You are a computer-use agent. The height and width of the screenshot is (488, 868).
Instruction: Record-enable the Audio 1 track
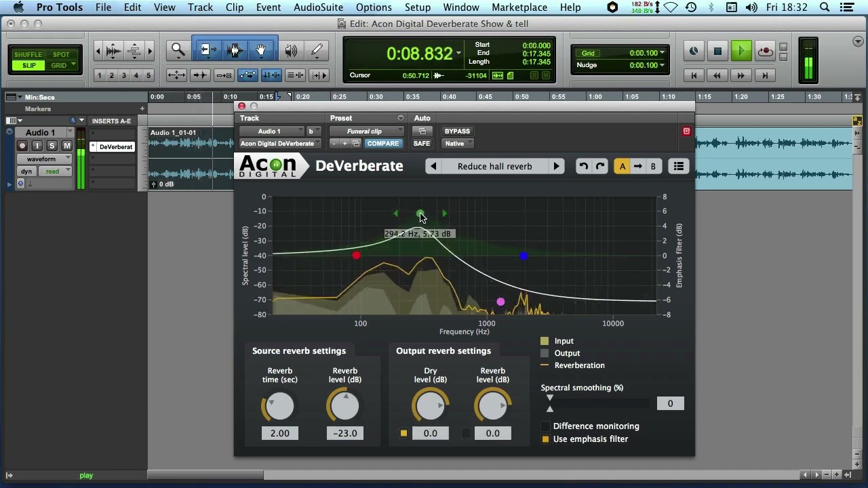22,146
